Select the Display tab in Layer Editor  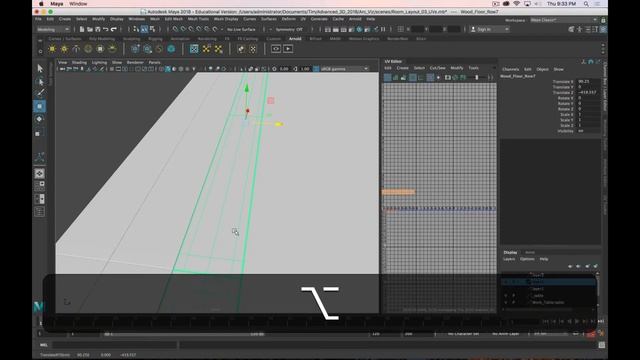510,252
